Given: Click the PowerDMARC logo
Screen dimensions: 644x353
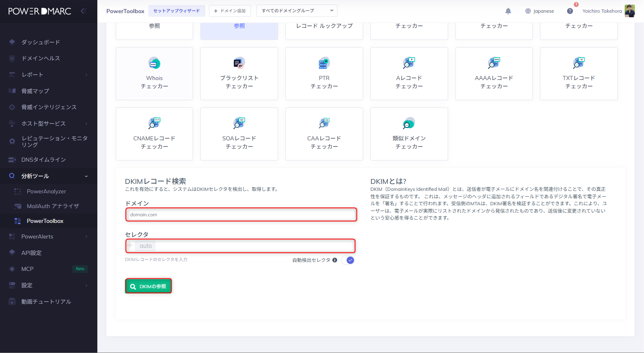Looking at the screenshot, I should point(40,11).
